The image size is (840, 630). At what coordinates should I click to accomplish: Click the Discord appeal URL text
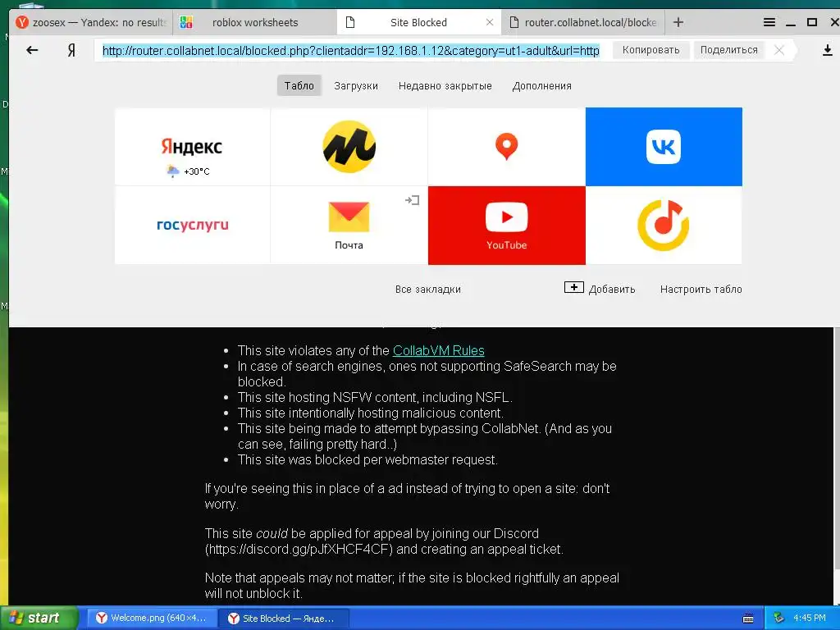pyautogui.click(x=299, y=549)
